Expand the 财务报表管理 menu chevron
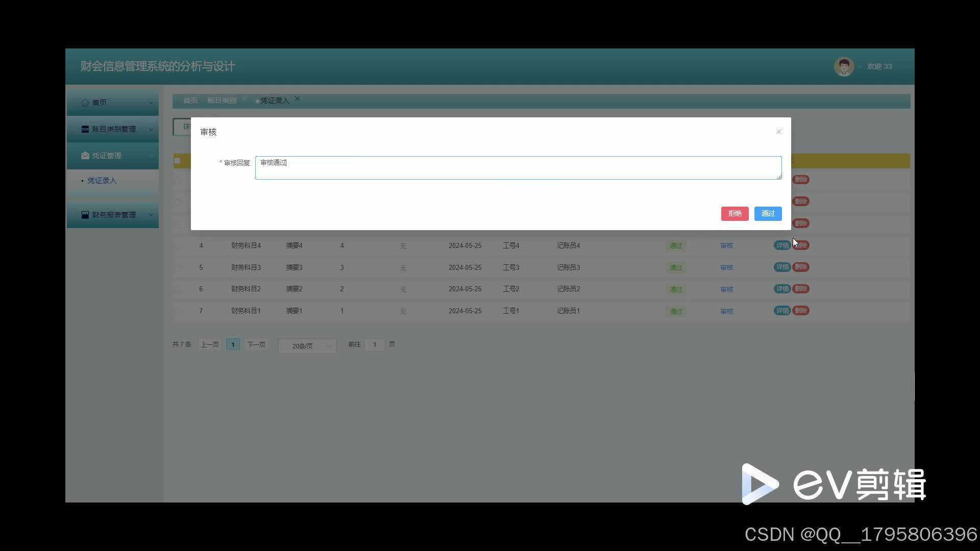The height and width of the screenshot is (551, 980). coord(151,215)
